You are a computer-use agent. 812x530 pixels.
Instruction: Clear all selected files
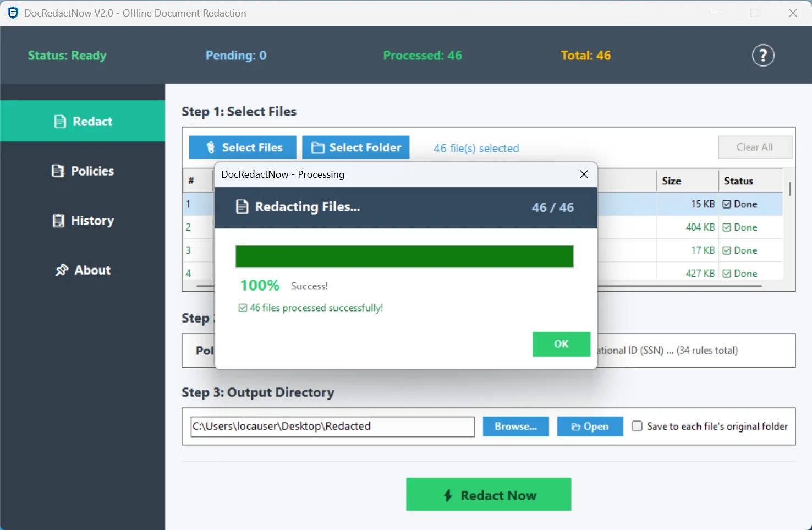(x=755, y=147)
